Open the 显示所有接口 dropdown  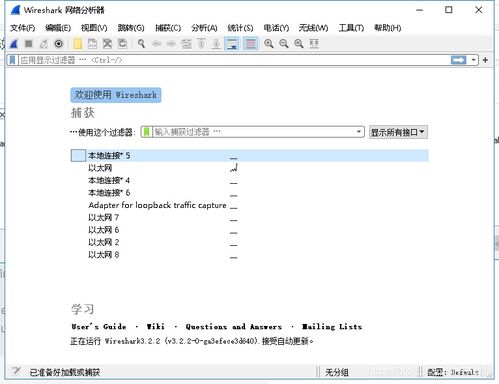pyautogui.click(x=398, y=132)
